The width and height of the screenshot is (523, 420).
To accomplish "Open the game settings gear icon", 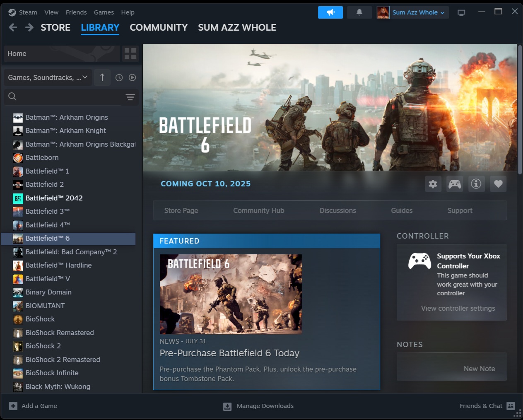I will 433,184.
